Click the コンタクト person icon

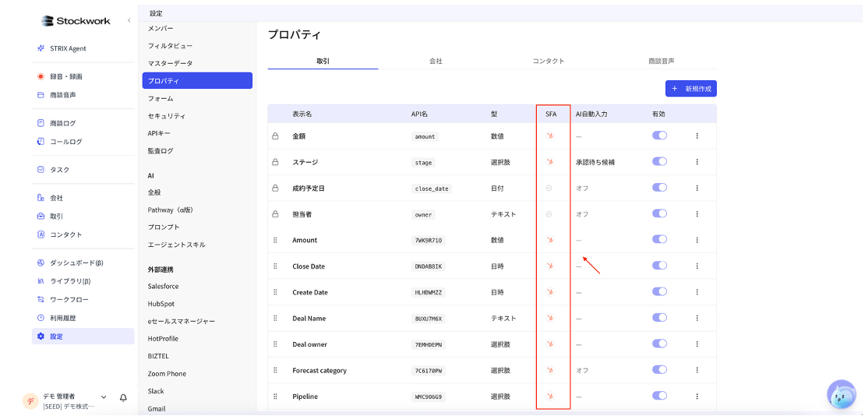[x=41, y=234]
